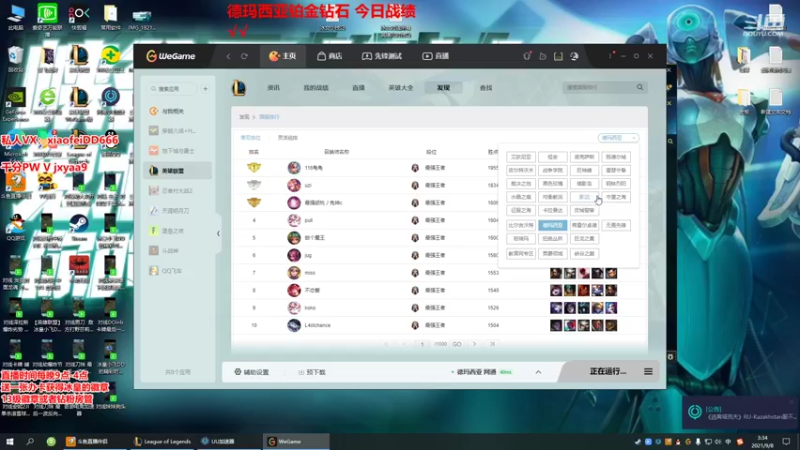Open player L4stchance in rank 10 row
This screenshot has width=800, height=450.
[x=317, y=326]
